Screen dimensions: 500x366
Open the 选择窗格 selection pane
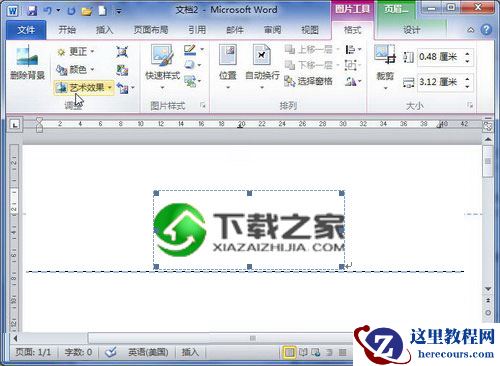point(308,81)
